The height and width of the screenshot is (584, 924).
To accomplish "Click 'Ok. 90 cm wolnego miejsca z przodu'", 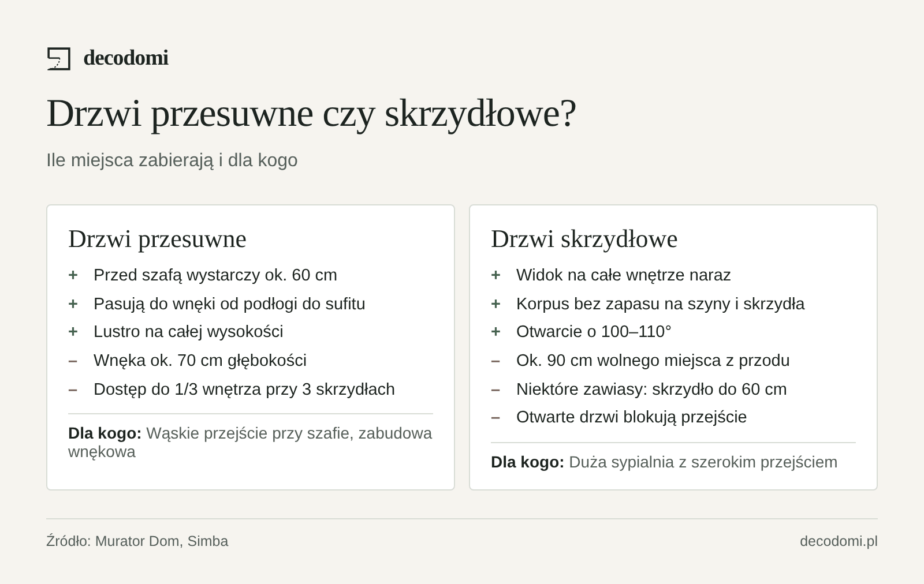I will click(x=653, y=360).
